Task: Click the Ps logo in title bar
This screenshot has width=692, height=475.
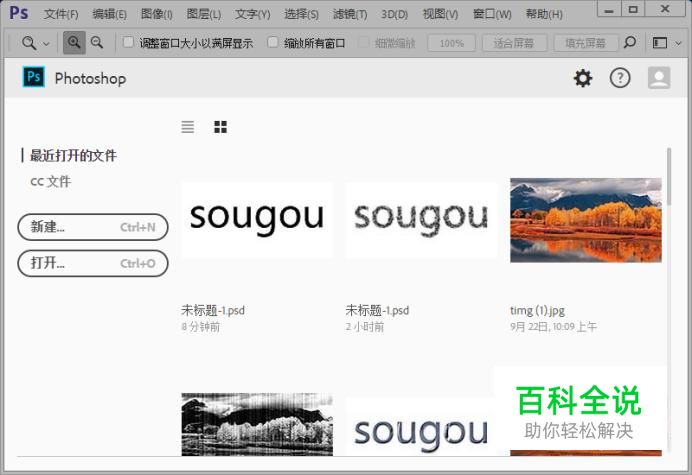Action: click(19, 13)
